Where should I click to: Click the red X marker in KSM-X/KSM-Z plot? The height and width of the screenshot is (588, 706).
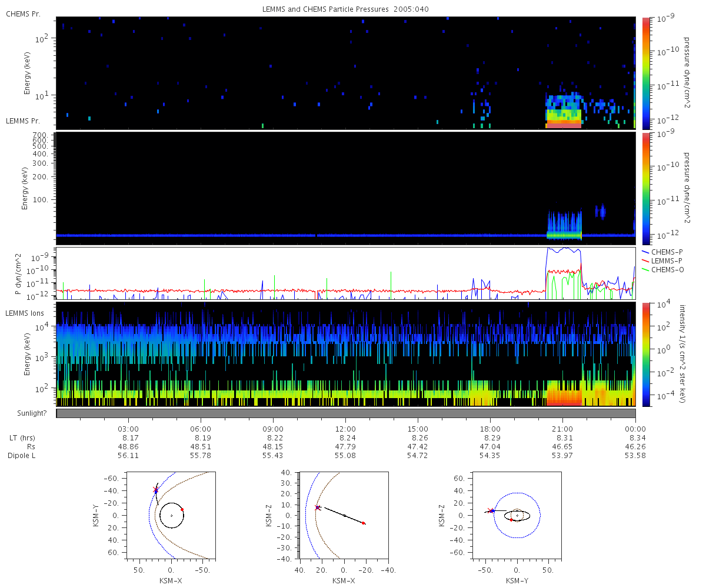coord(318,507)
